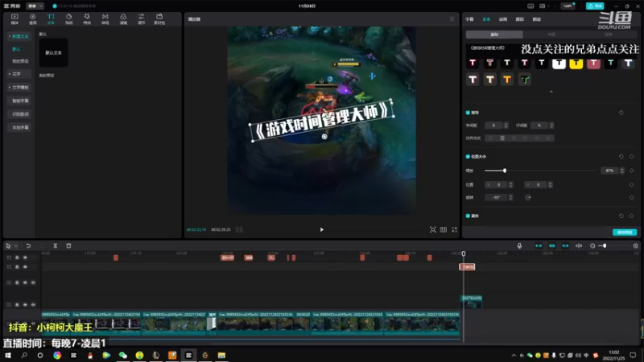The height and width of the screenshot is (362, 644).
Task: Toggle the 混合 blend checkbox
Action: (468, 216)
